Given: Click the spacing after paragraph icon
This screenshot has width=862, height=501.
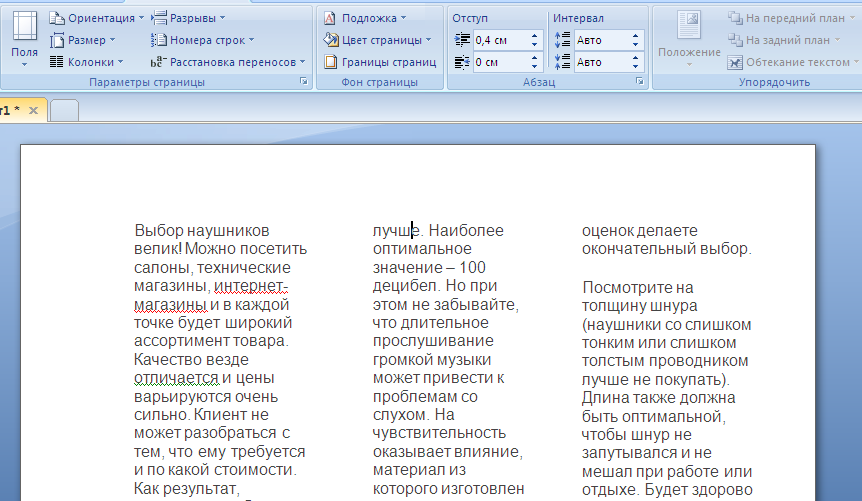Looking at the screenshot, I should click(x=562, y=62).
